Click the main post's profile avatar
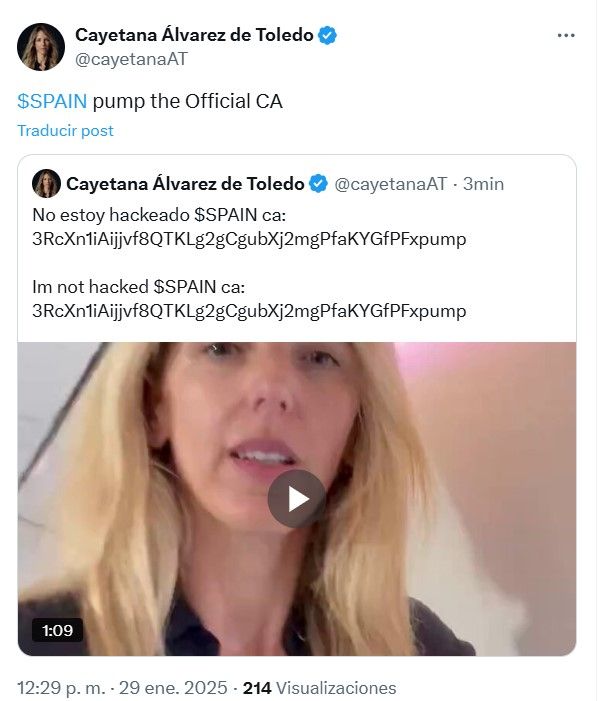Screen dimensions: 613x701 41,47
